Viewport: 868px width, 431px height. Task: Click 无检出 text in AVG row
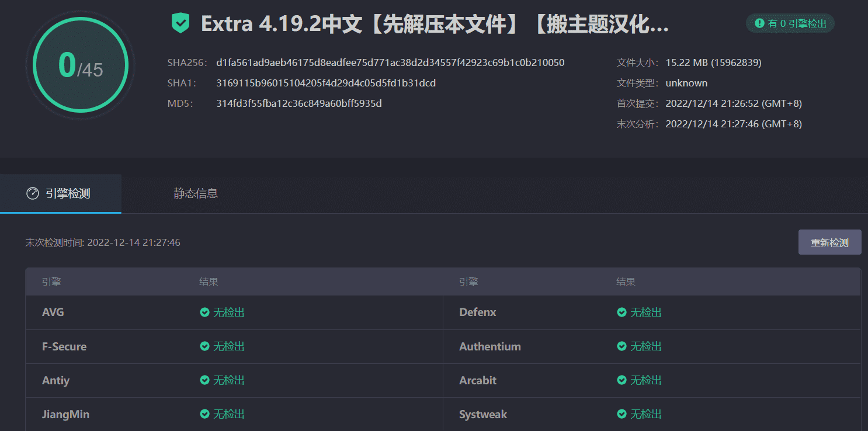point(229,312)
